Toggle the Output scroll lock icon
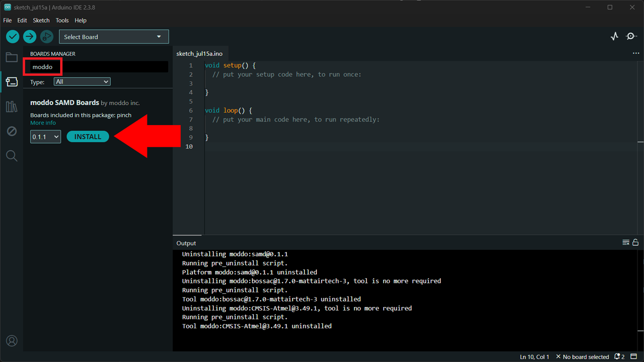Image resolution: width=644 pixels, height=362 pixels. click(x=635, y=243)
